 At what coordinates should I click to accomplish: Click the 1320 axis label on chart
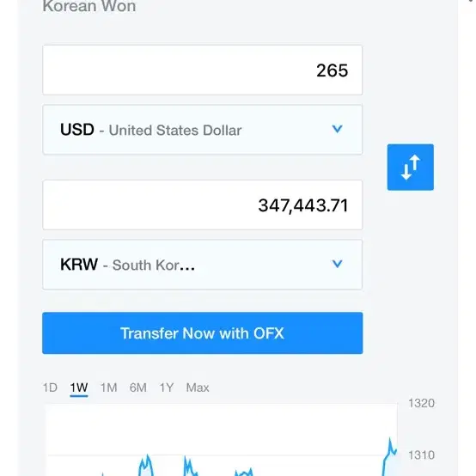point(421,404)
